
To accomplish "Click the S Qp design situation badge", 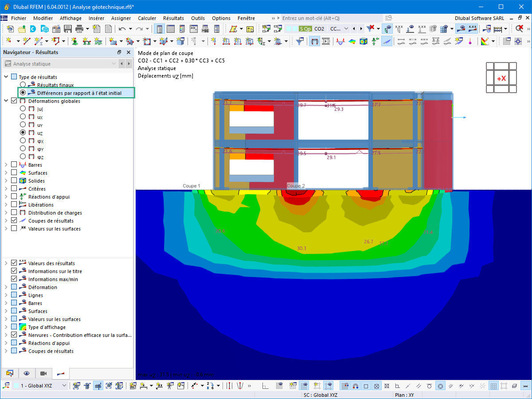I will pos(305,29).
